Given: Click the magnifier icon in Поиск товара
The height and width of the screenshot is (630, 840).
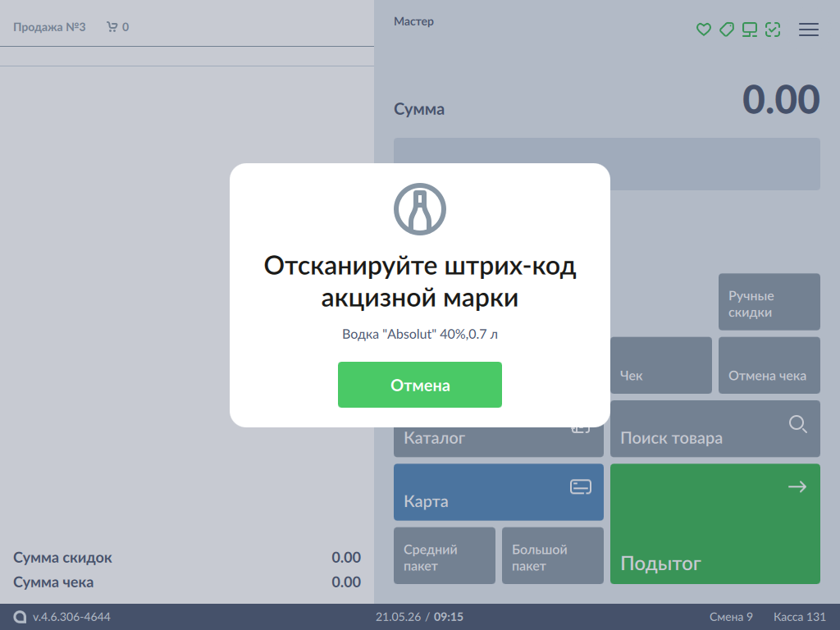Looking at the screenshot, I should coord(797,424).
